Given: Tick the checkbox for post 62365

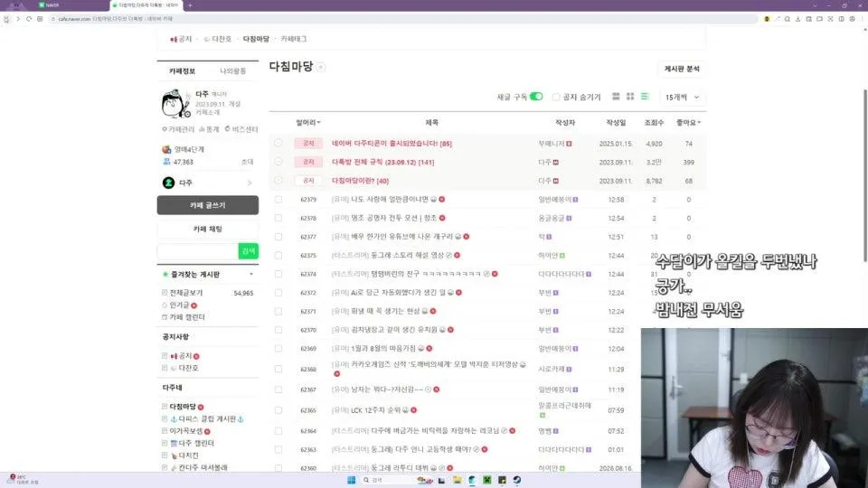Looking at the screenshot, I should [278, 410].
